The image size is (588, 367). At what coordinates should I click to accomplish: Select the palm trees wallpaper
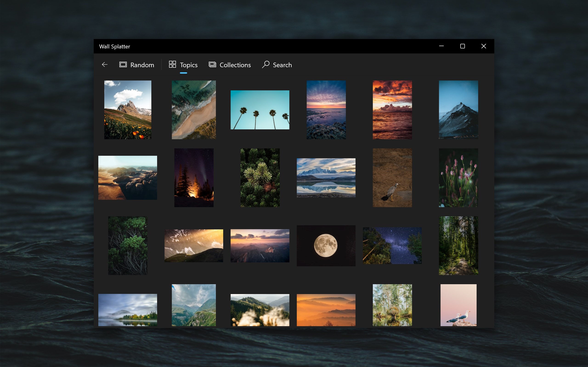click(260, 110)
